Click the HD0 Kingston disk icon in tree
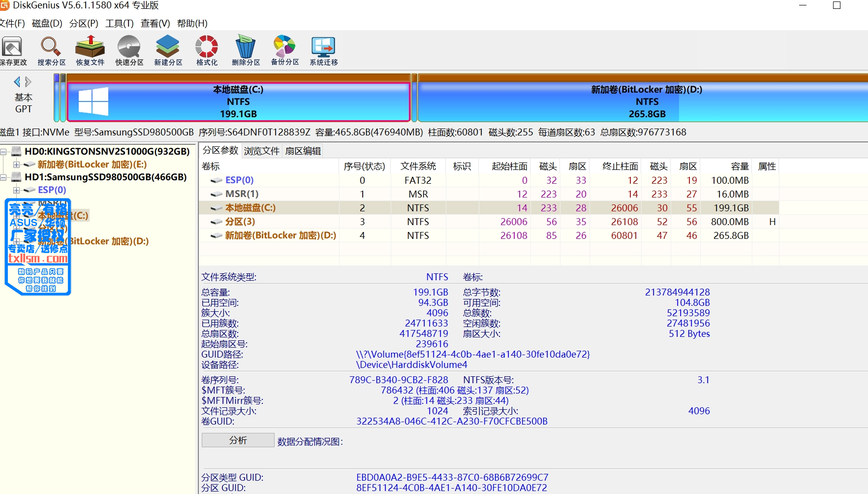The height and width of the screenshot is (494, 868). [x=16, y=151]
